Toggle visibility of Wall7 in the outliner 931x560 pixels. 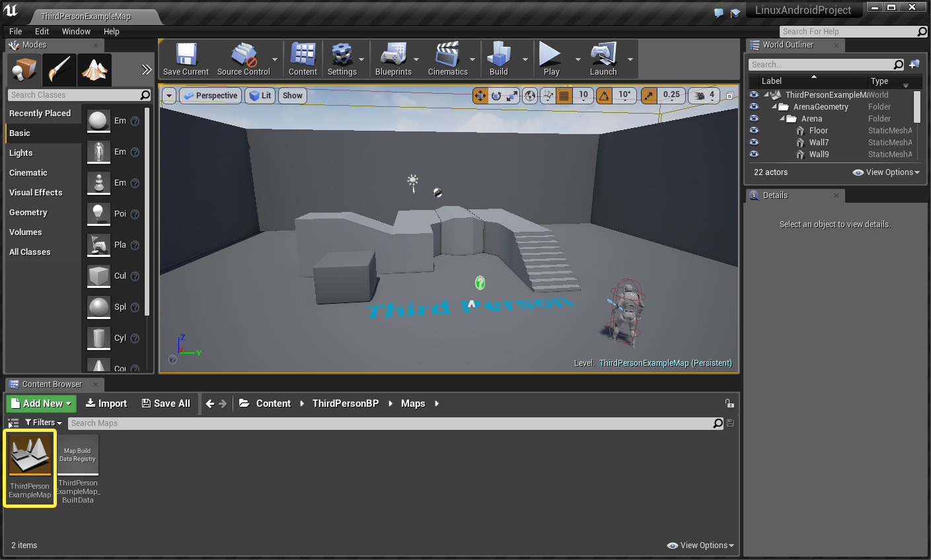tap(754, 143)
